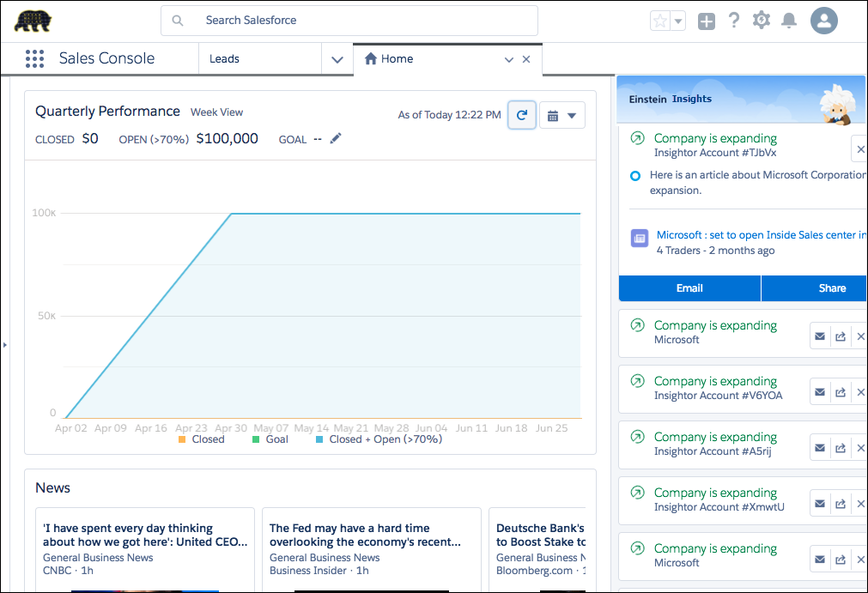Image resolution: width=868 pixels, height=593 pixels.
Task: Close the Home tab
Action: click(526, 59)
